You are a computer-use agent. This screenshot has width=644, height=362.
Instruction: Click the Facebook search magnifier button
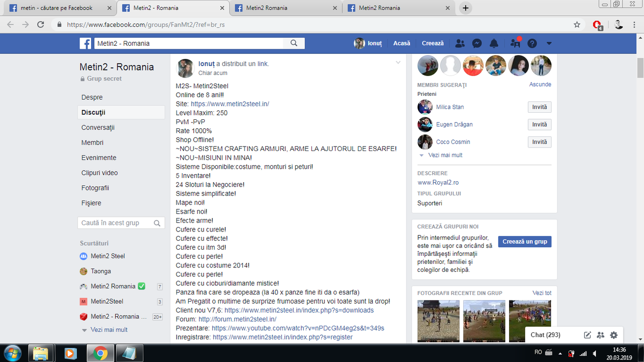coord(294,43)
